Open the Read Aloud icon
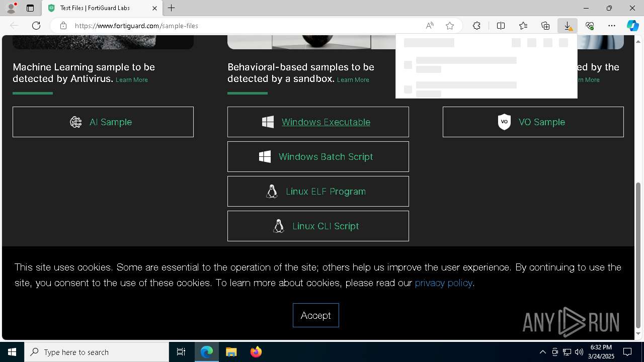This screenshot has height=362, width=644. pos(430,26)
